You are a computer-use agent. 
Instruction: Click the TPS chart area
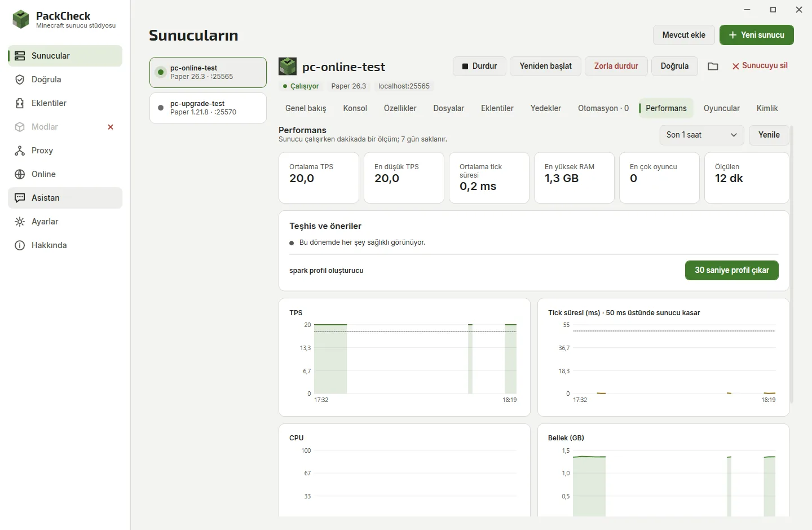404,357
